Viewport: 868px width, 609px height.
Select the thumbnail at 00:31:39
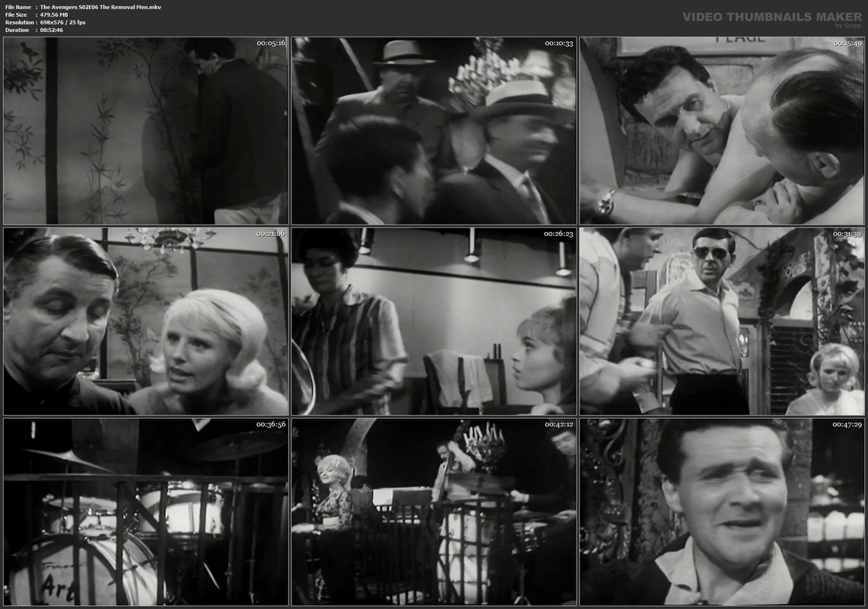coord(722,321)
